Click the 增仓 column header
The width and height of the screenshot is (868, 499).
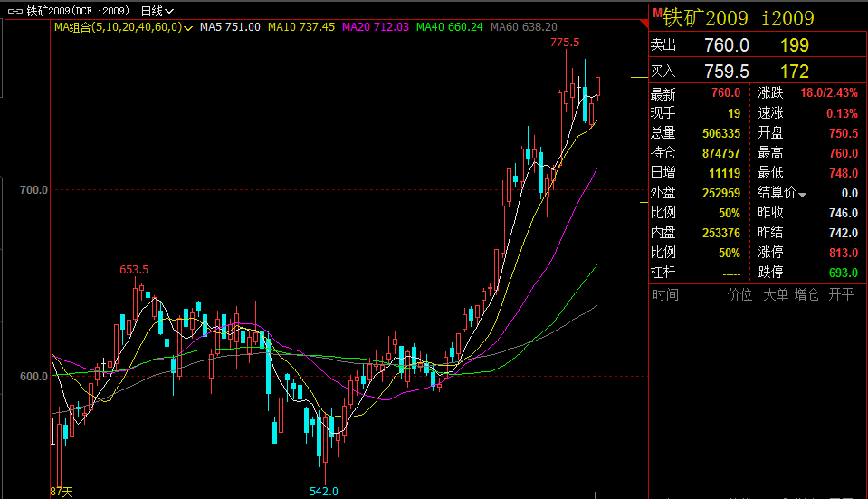click(806, 294)
